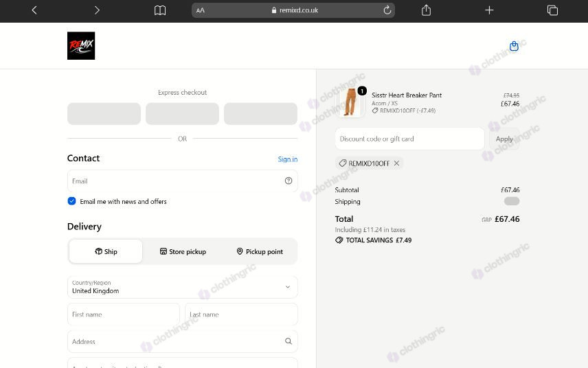Click the Sign in link
This screenshot has height=368, width=588.
[x=288, y=159]
